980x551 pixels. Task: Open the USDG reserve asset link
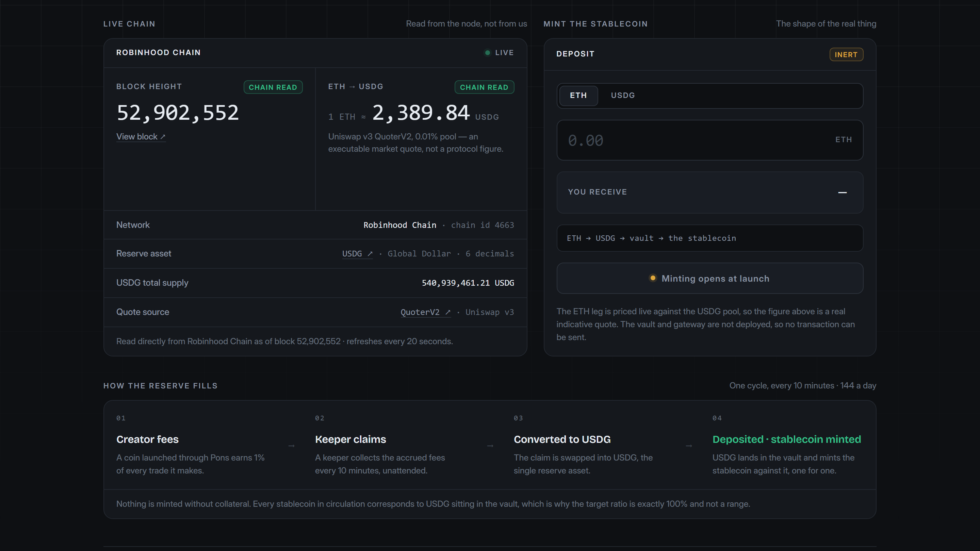point(357,254)
